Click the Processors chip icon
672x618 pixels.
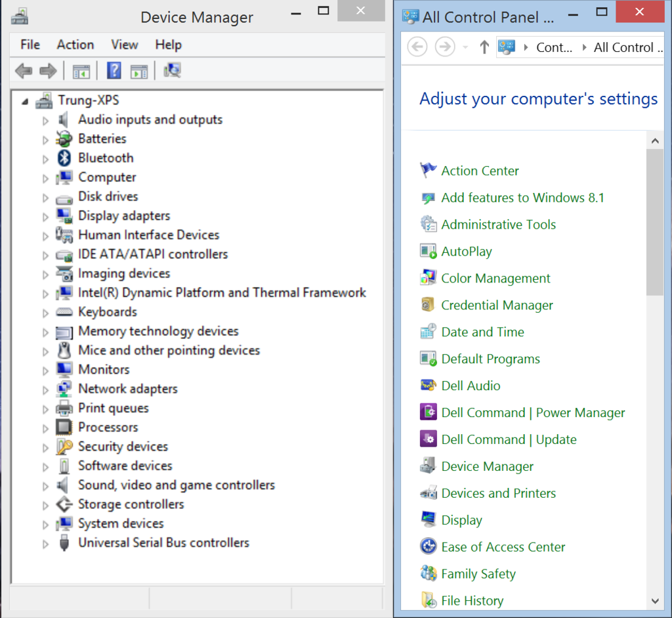pos(64,427)
